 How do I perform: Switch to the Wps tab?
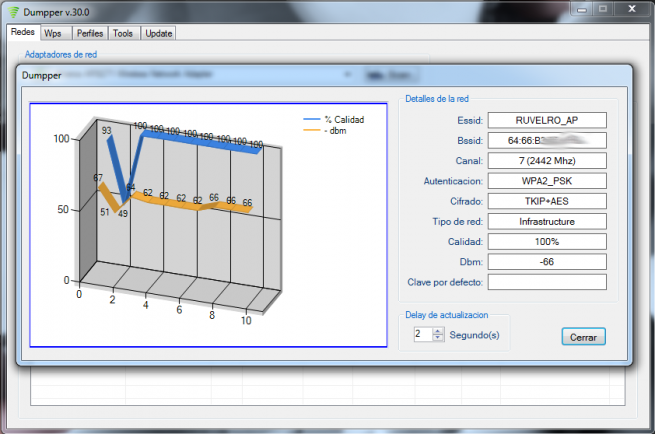coord(52,33)
